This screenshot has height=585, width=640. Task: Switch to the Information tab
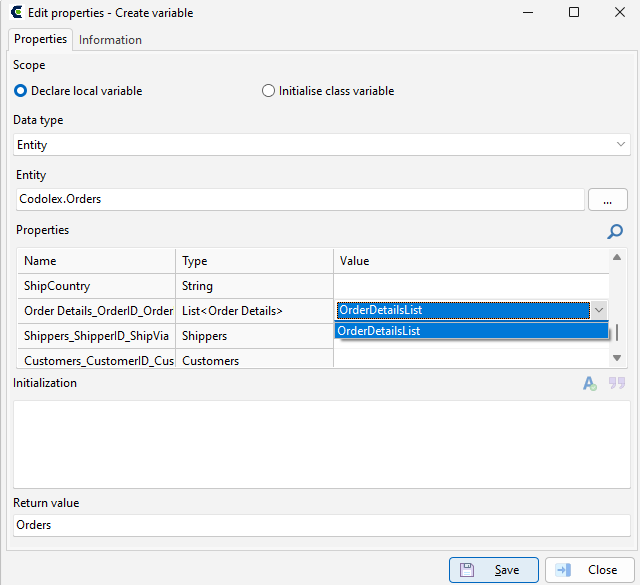(110, 40)
